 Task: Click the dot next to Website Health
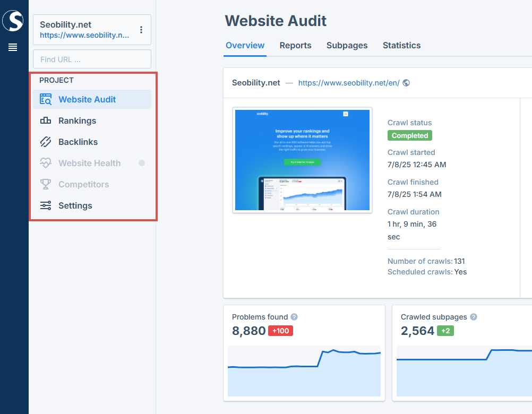coord(142,163)
